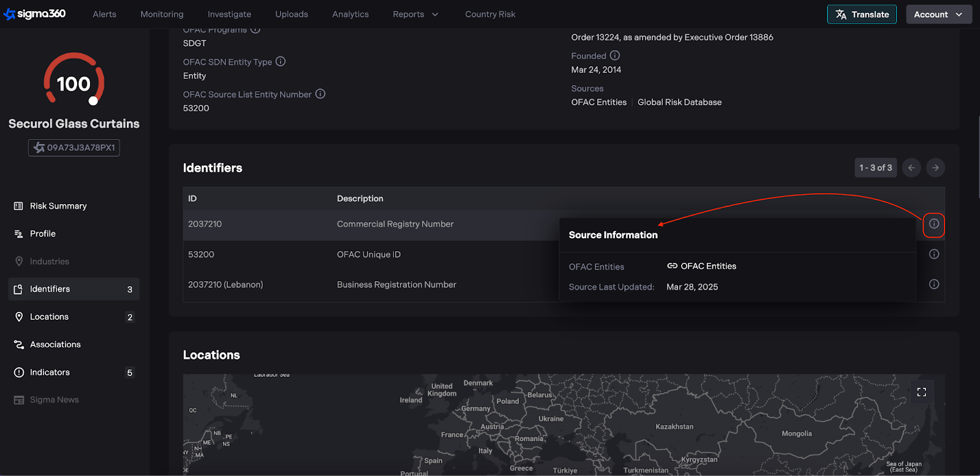Viewport: 980px width, 476px height.
Task: Click info icon next to Founded label
Action: click(615, 56)
